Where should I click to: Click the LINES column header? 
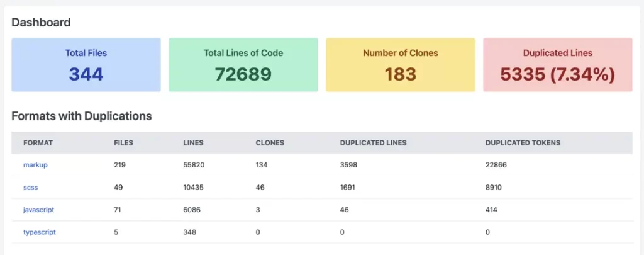(x=194, y=143)
